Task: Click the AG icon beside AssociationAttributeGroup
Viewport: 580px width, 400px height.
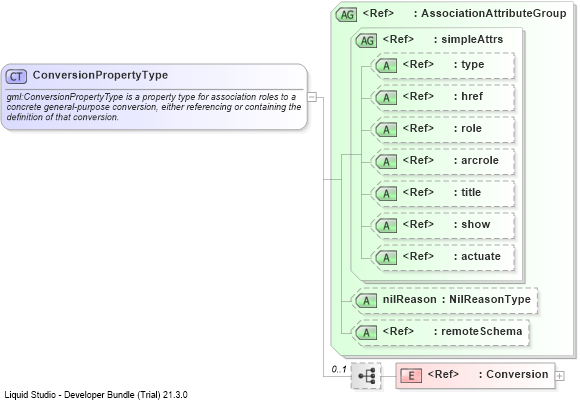Action: point(346,15)
